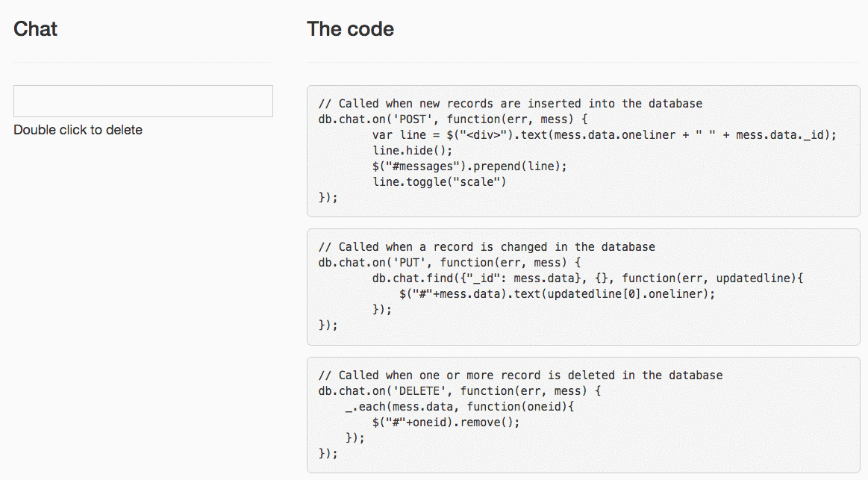Click the comment about new records inserted

click(511, 104)
